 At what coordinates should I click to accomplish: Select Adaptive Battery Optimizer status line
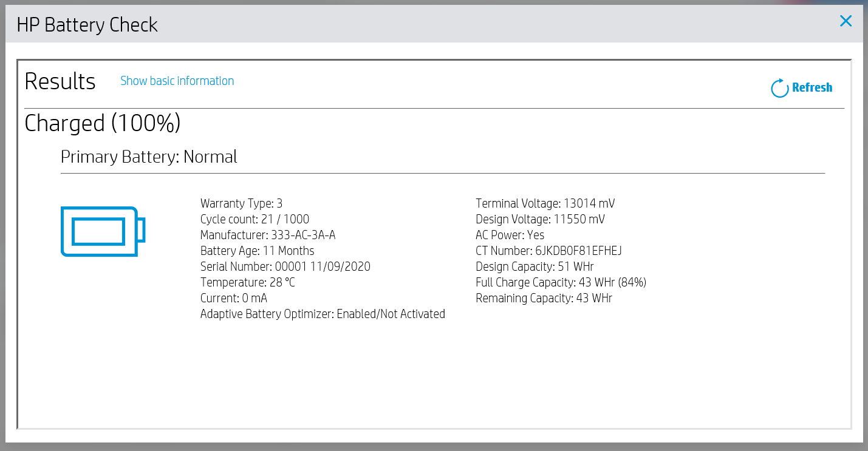(323, 314)
